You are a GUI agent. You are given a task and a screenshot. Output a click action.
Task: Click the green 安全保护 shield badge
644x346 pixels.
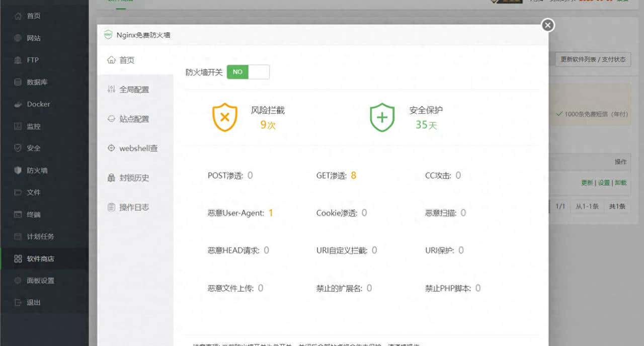pyautogui.click(x=382, y=117)
